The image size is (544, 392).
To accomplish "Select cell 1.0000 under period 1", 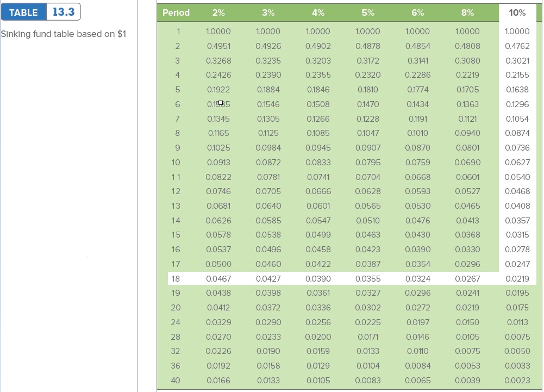I will (x=220, y=31).
